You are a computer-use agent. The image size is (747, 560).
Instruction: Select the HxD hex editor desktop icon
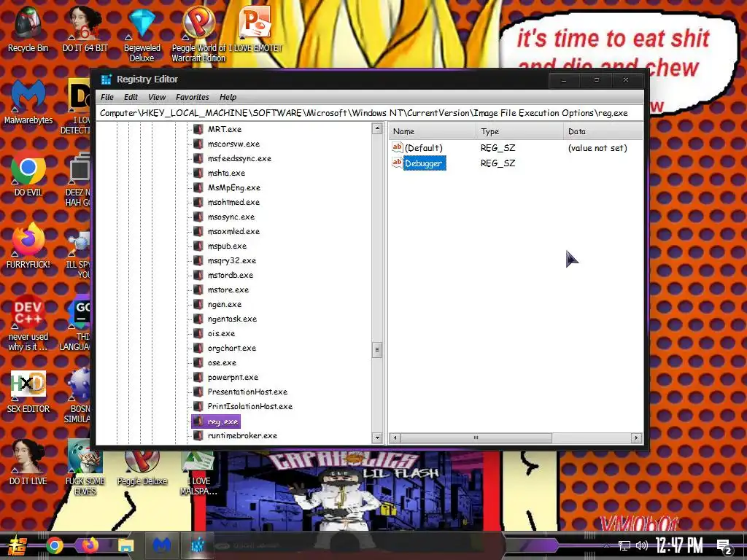pos(28,391)
